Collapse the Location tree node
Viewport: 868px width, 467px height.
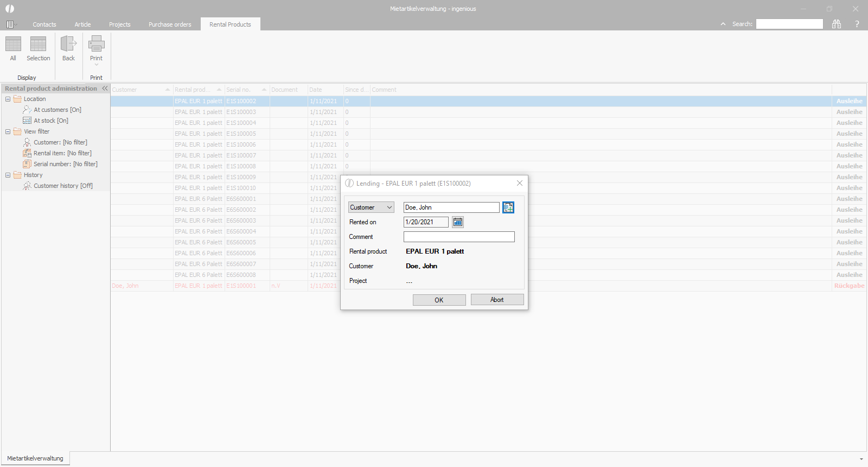[x=8, y=99]
